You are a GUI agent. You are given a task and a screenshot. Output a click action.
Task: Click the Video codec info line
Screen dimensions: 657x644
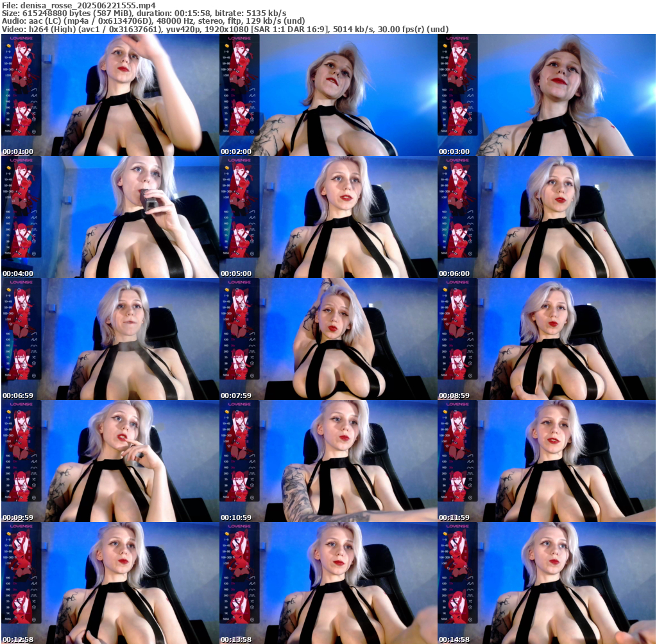pos(225,30)
